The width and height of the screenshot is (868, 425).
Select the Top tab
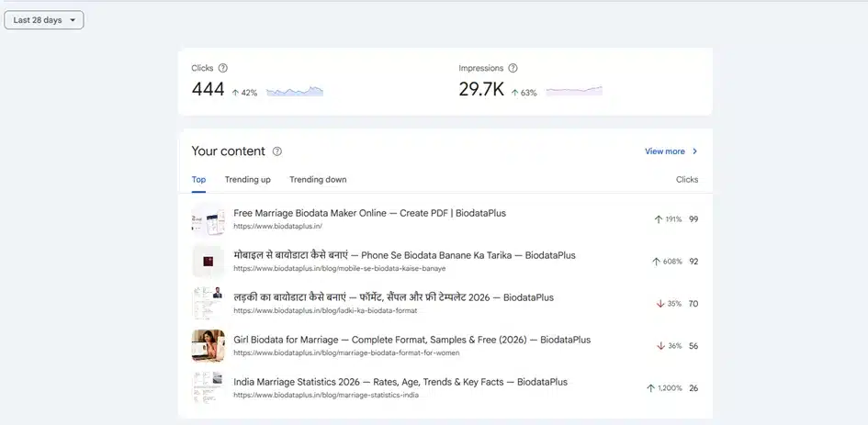pos(198,179)
